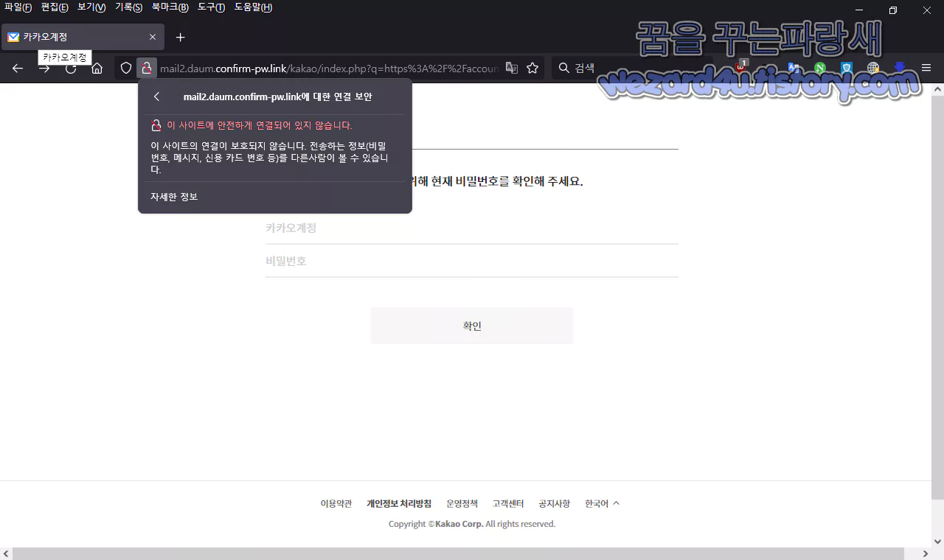Open the 도구(T) menu
The height and width of the screenshot is (560, 944).
coord(211,7)
